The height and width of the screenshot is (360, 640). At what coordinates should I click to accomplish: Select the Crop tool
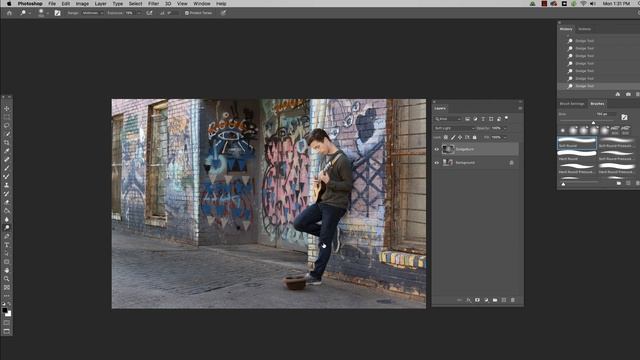pos(7,142)
